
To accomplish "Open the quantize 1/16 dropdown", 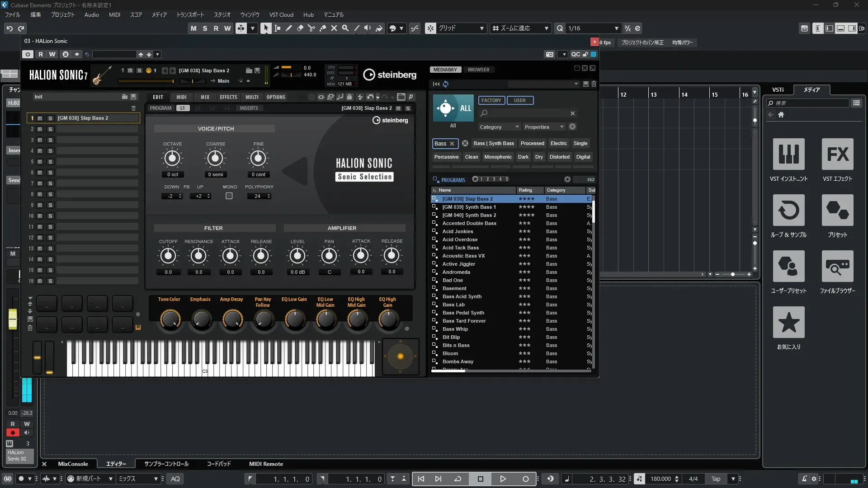I will click(x=616, y=28).
